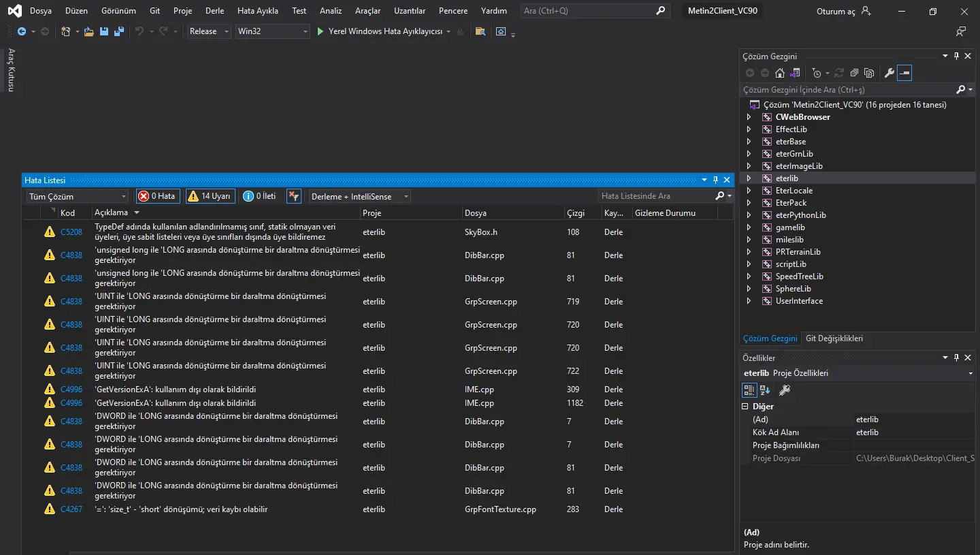Start the Yerel Windows Hata Ayıklayıcısı debugger

coord(380,31)
